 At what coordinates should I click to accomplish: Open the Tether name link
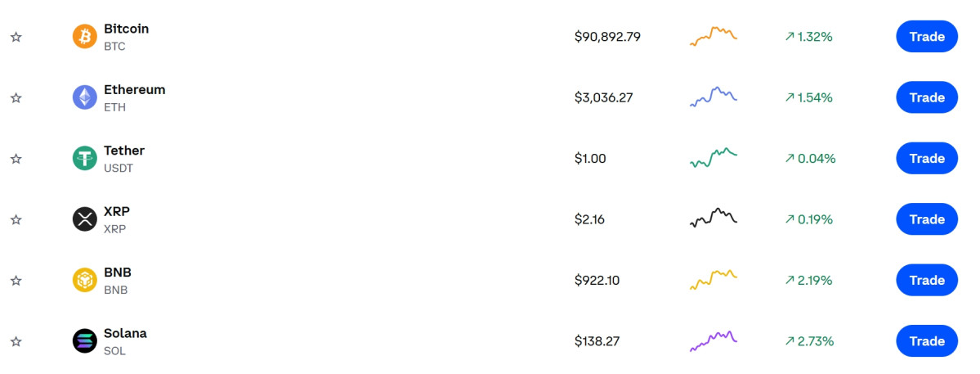coord(124,151)
